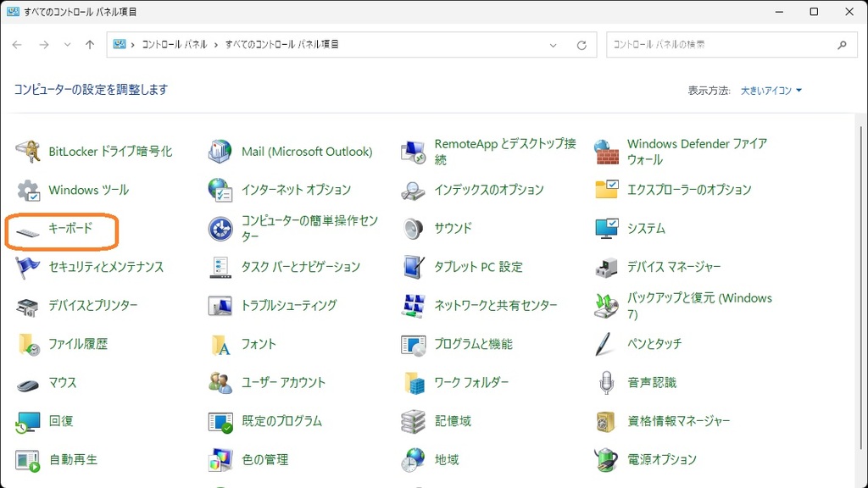The width and height of the screenshot is (868, 488).
Task: Open RemoteApp とデスクトップ接続 icon
Action: tap(413, 152)
